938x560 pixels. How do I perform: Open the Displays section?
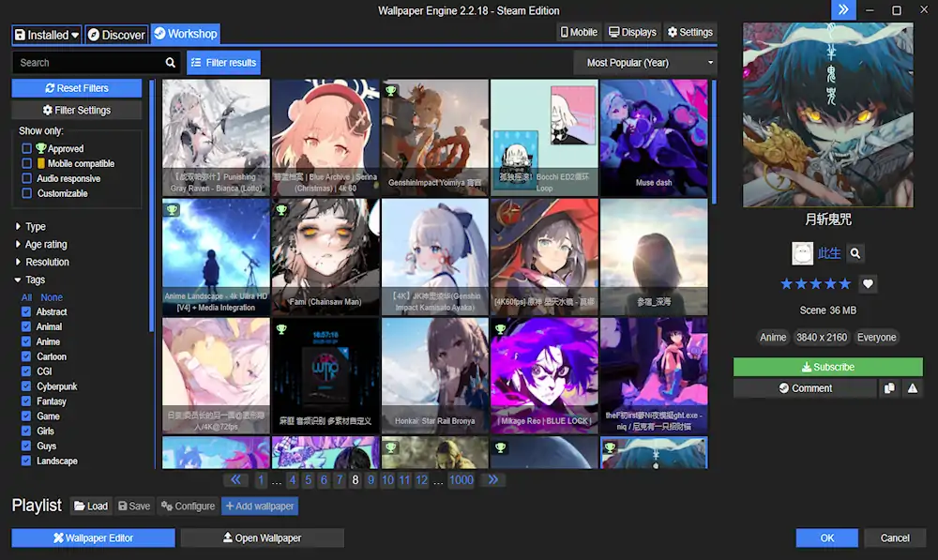tap(632, 32)
